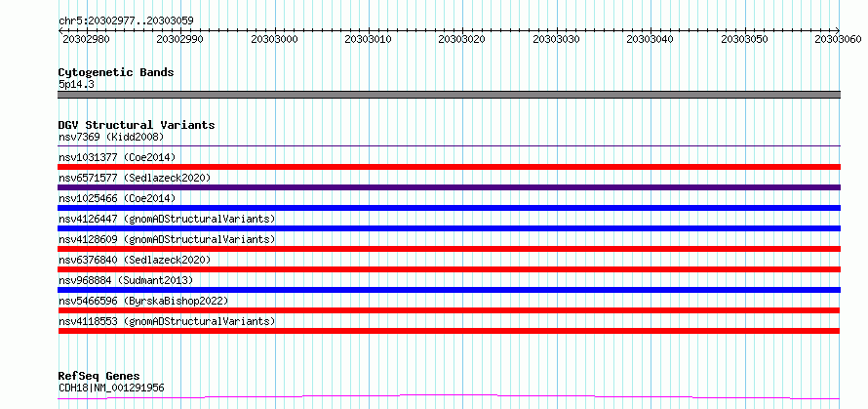Click the thin line of variant nsv7369
The image size is (868, 409).
tap(449, 145)
